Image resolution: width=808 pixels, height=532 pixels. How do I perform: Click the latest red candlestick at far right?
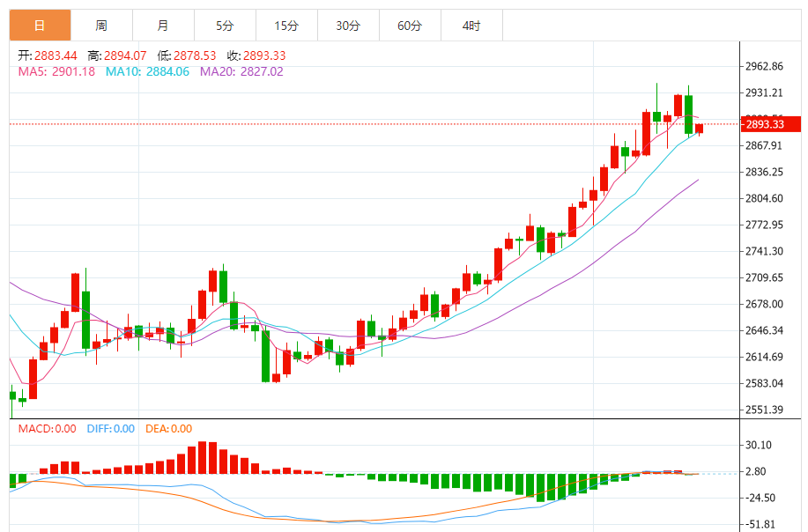click(700, 129)
